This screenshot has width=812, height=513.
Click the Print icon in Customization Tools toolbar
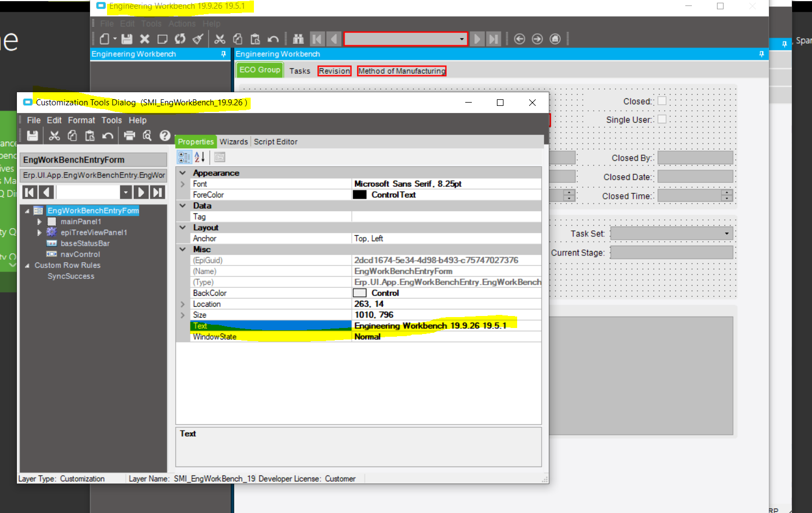tap(129, 135)
